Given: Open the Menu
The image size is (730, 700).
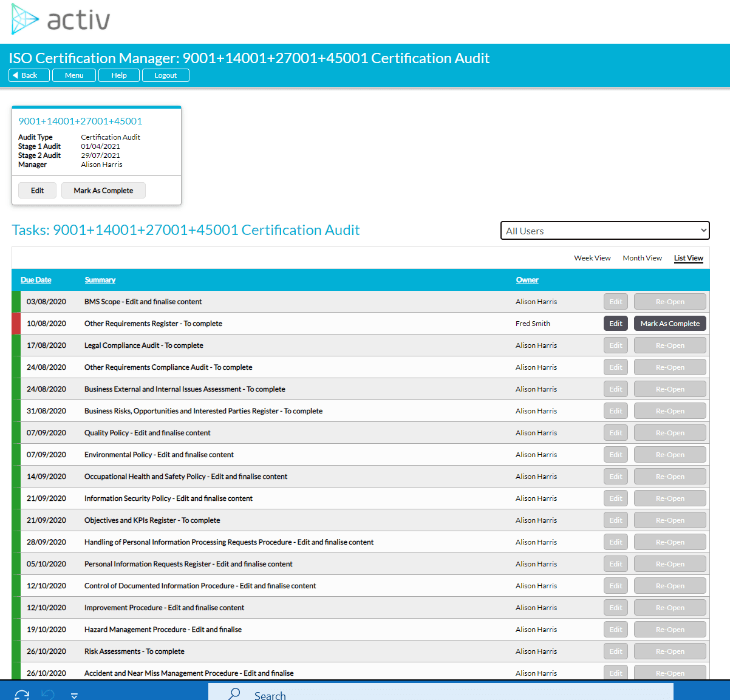Looking at the screenshot, I should pyautogui.click(x=73, y=75).
